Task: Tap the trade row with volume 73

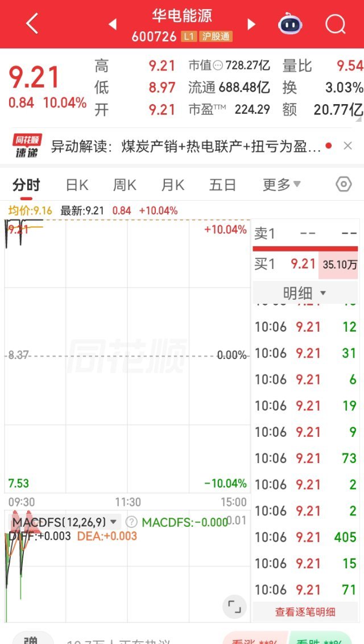Action: point(306,458)
